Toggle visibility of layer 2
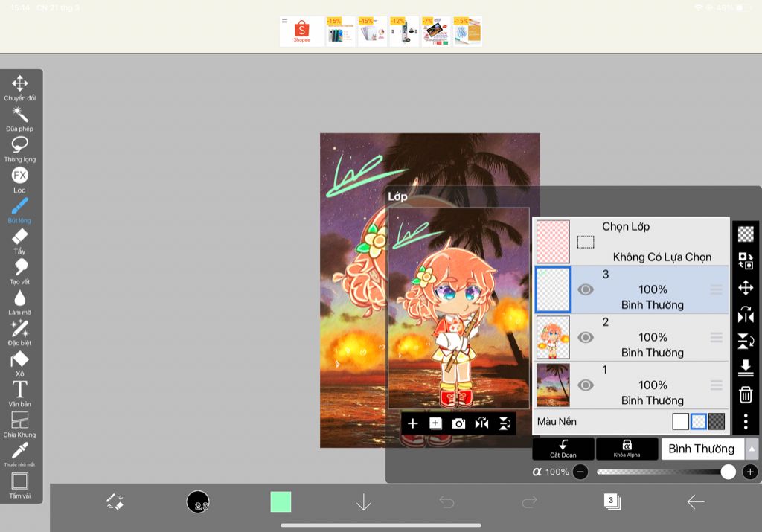 pyautogui.click(x=586, y=337)
